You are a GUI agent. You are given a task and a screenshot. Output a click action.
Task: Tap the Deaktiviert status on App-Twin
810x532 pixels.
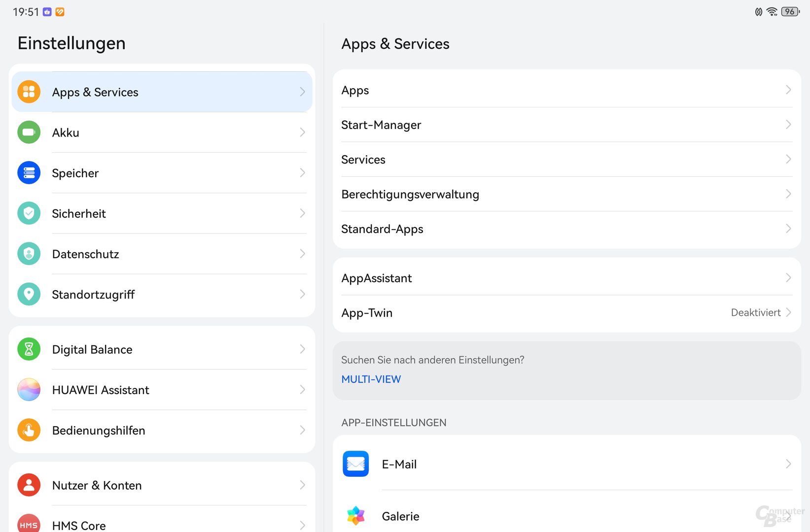coord(756,313)
